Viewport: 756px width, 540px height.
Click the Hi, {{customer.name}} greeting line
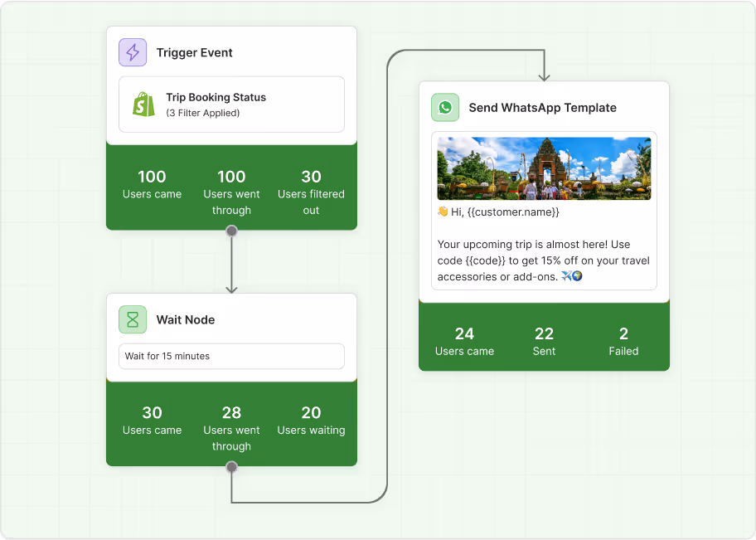coord(498,212)
